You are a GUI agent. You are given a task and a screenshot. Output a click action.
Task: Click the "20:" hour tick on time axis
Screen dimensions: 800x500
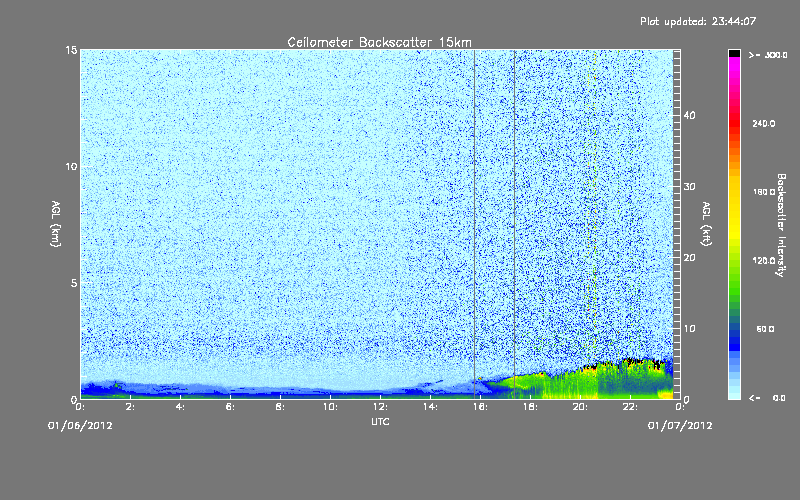click(580, 407)
